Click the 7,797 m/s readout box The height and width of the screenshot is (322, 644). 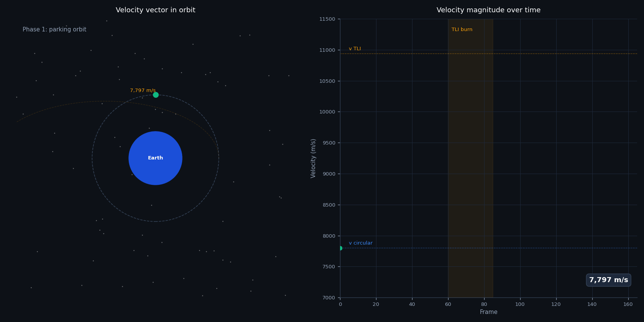(x=609, y=280)
